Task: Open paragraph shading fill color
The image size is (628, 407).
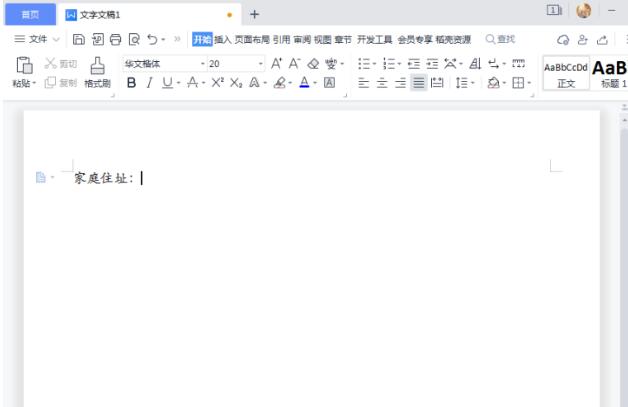Action: (493, 83)
